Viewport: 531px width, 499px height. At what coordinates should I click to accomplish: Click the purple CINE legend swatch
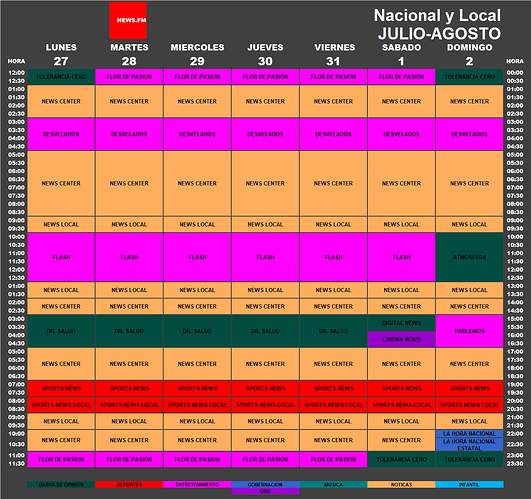(265, 491)
